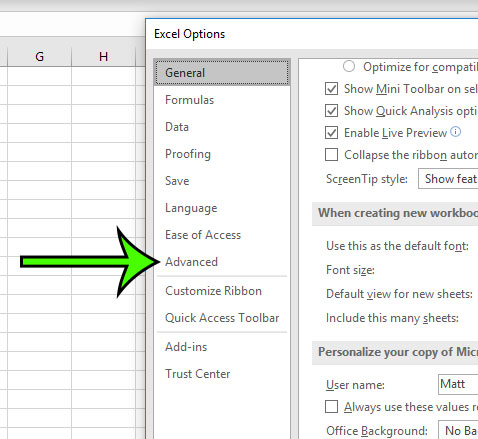Check Always use these values checkbox
The width and height of the screenshot is (478, 439).
click(x=331, y=407)
